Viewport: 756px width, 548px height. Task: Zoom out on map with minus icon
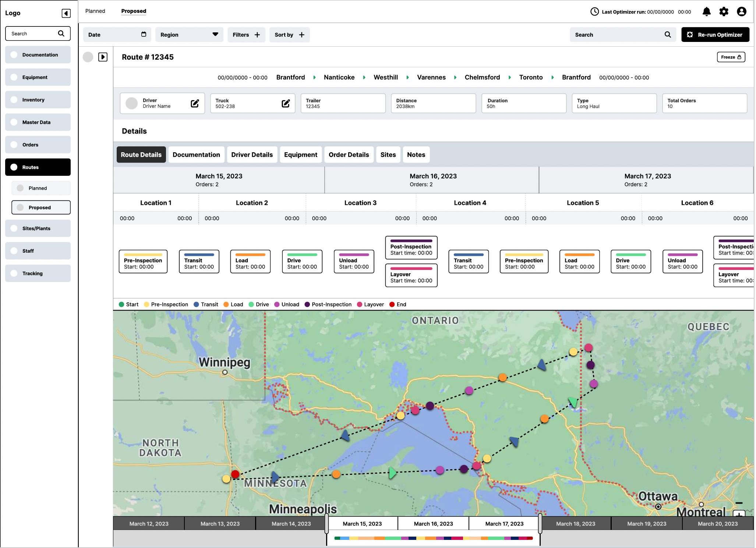(x=739, y=503)
